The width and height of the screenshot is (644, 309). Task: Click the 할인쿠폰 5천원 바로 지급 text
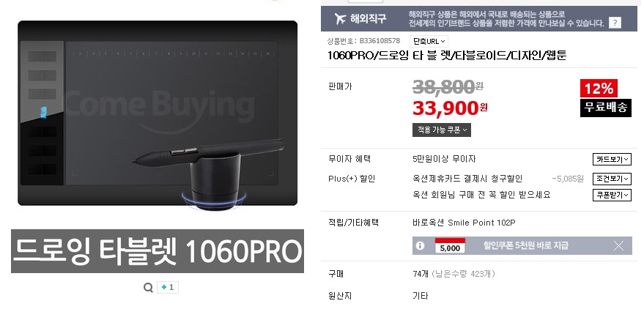[526, 246]
